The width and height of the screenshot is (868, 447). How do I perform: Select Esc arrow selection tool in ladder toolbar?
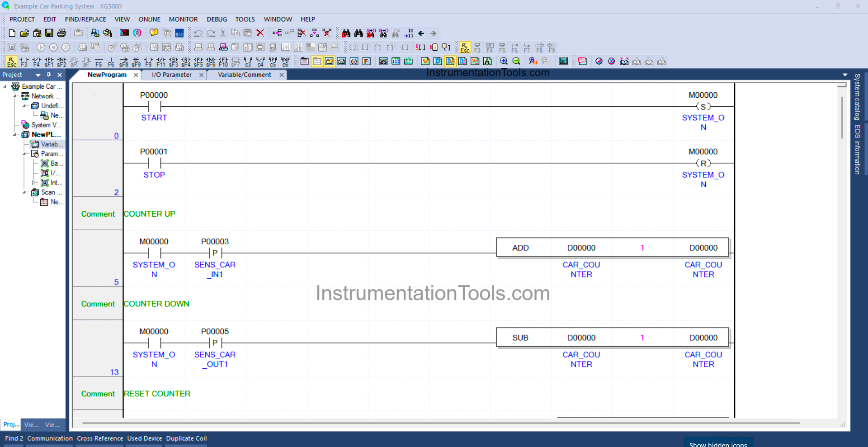tap(12, 62)
